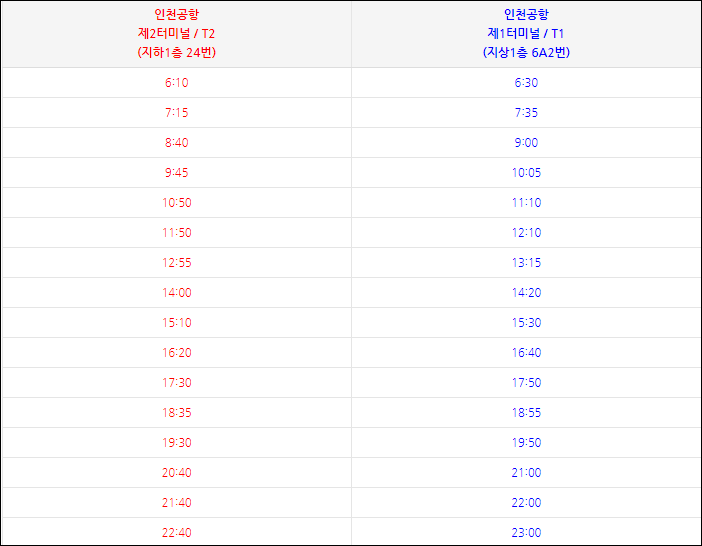The width and height of the screenshot is (702, 546).
Task: Click the 14:00 time cell
Action: (x=176, y=293)
